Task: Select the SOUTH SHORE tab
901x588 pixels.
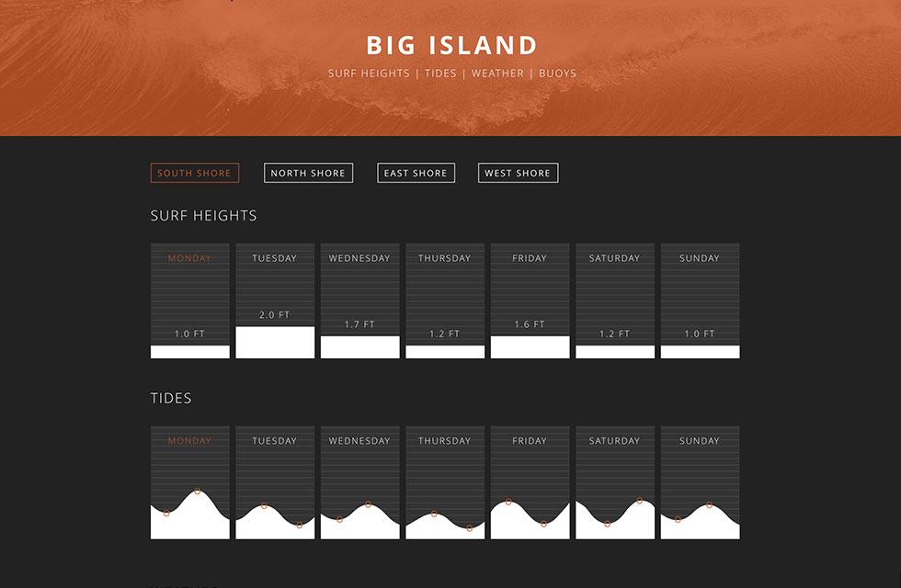Action: click(194, 173)
